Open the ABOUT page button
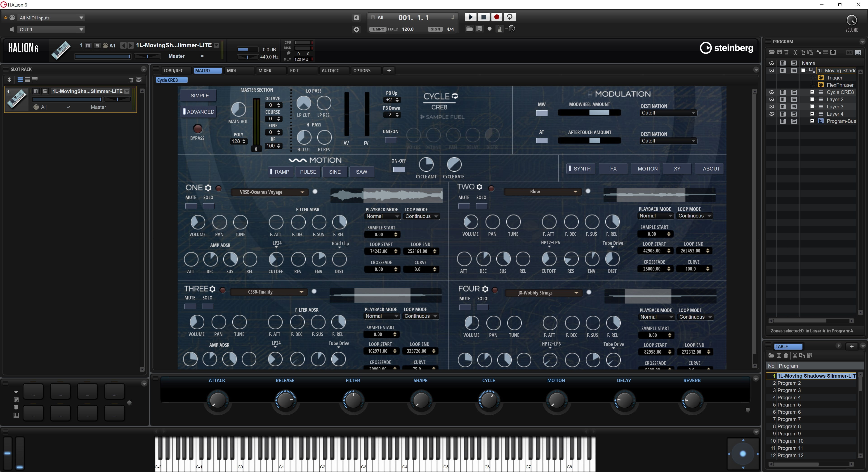 (709, 169)
